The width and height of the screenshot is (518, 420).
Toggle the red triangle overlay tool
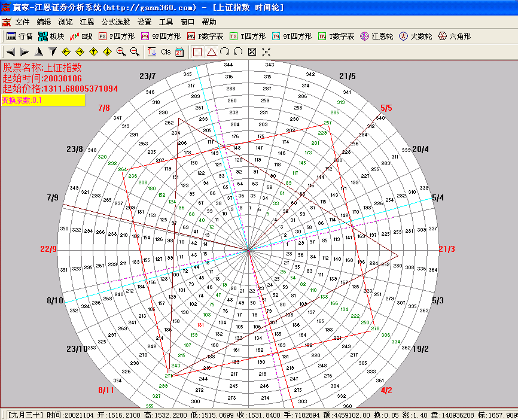point(211,52)
